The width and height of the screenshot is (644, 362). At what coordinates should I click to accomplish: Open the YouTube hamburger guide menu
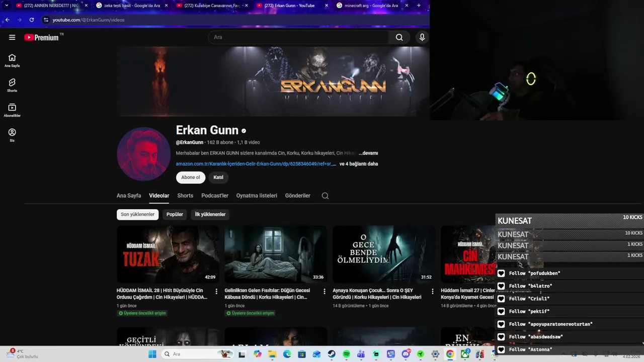pyautogui.click(x=12, y=37)
